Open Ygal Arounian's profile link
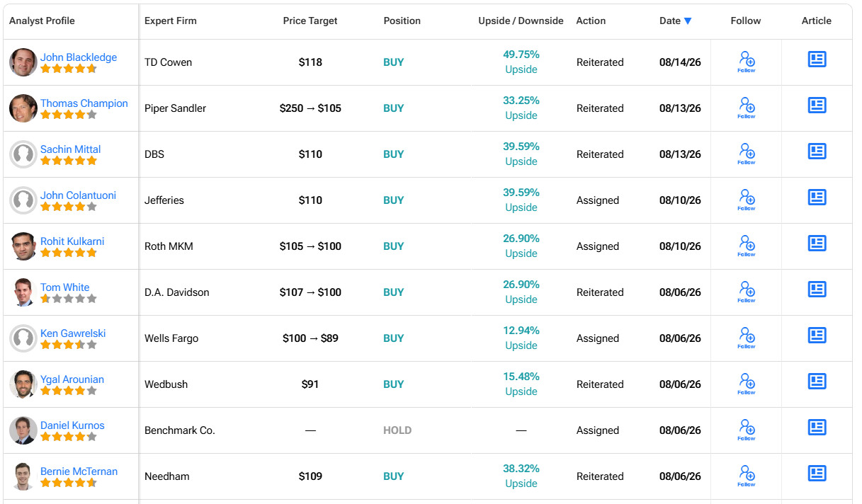862x504 pixels. click(x=72, y=379)
